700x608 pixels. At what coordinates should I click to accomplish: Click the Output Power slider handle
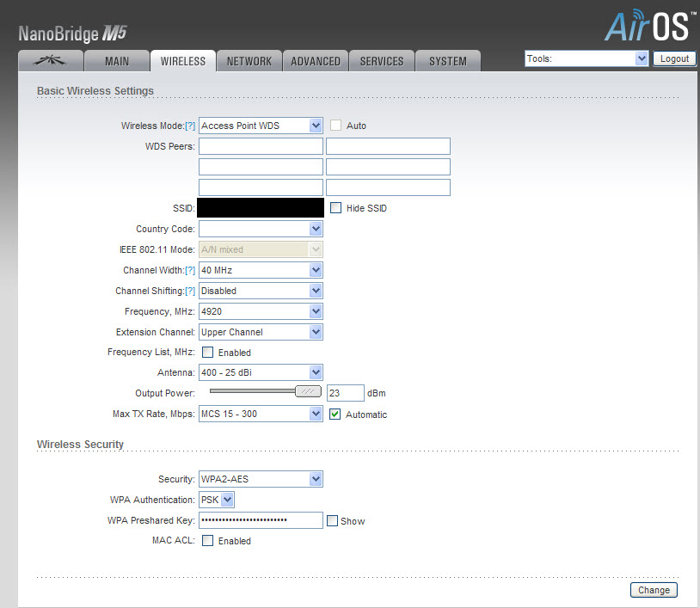[x=307, y=391]
